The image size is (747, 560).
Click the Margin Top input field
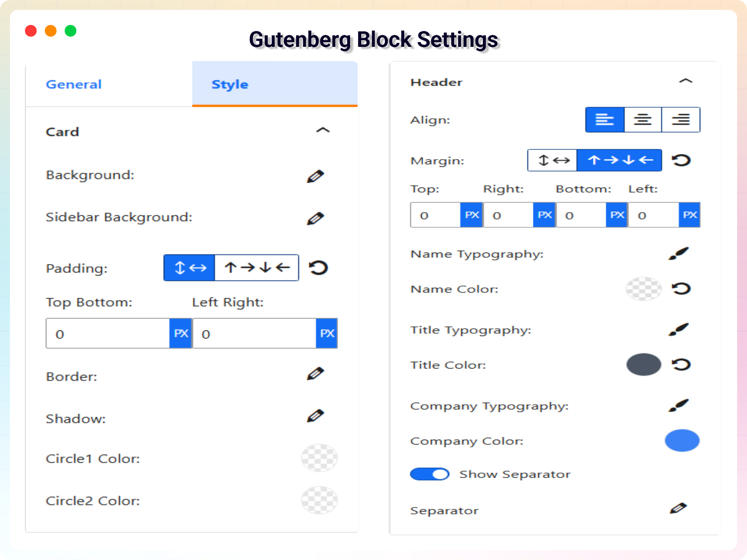tap(435, 215)
